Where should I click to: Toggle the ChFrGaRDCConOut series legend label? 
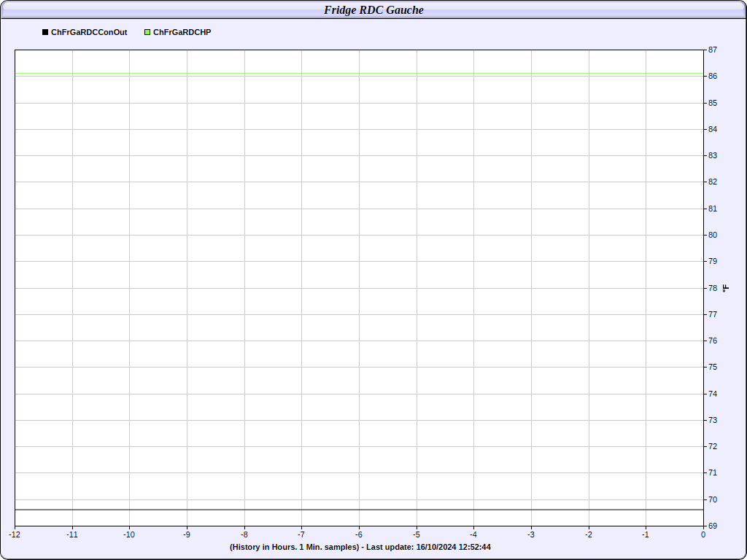[x=89, y=32]
